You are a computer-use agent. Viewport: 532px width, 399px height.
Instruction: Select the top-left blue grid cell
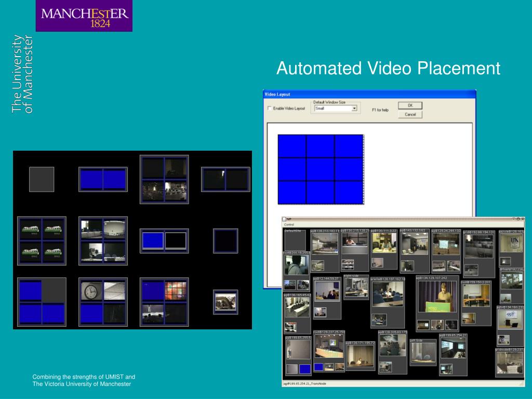(x=292, y=146)
